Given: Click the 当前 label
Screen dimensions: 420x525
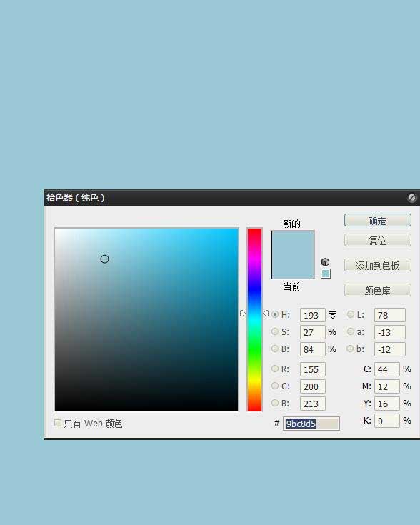Looking at the screenshot, I should coord(291,286).
